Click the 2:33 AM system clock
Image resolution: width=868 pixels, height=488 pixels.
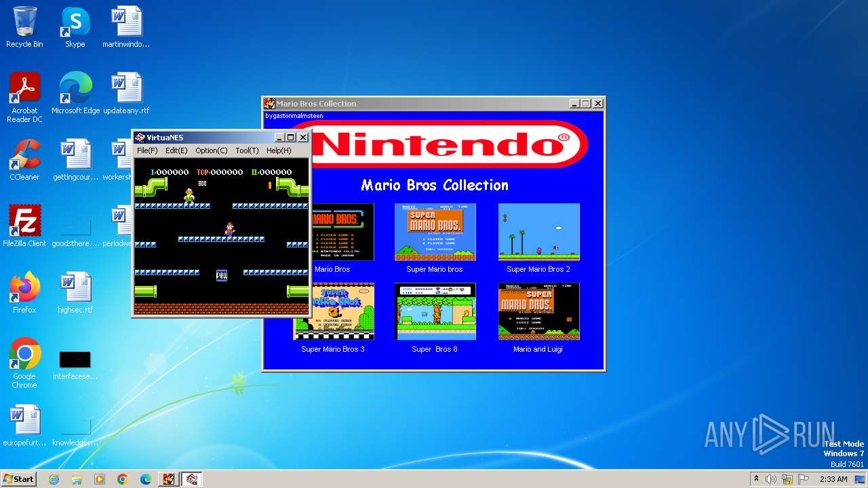click(833, 479)
